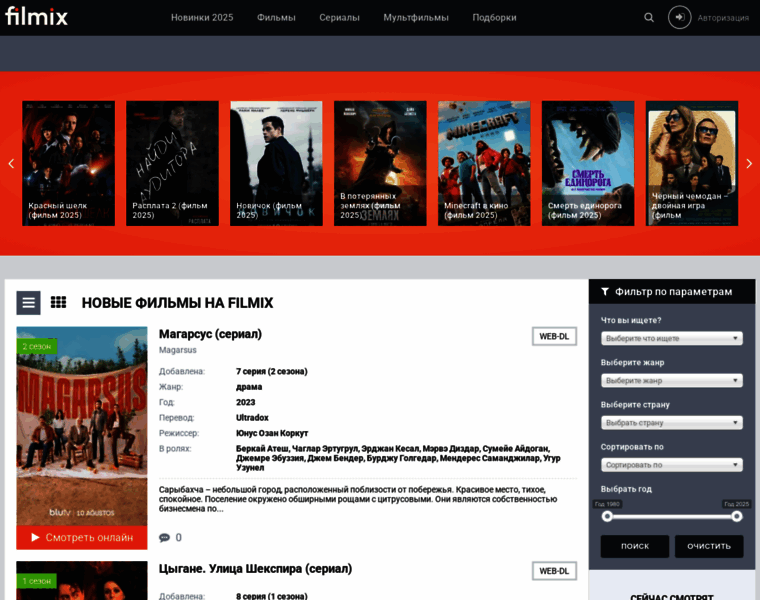Click the year range slider track

pos(672,517)
